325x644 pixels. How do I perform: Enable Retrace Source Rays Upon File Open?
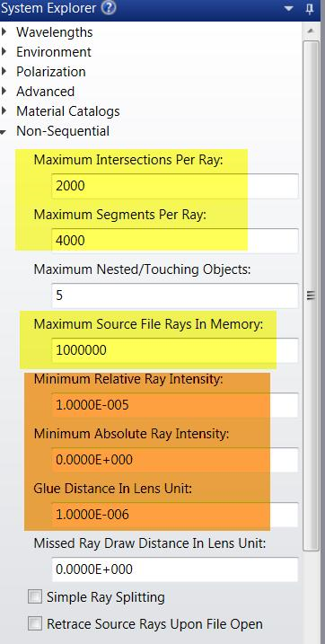(x=35, y=624)
